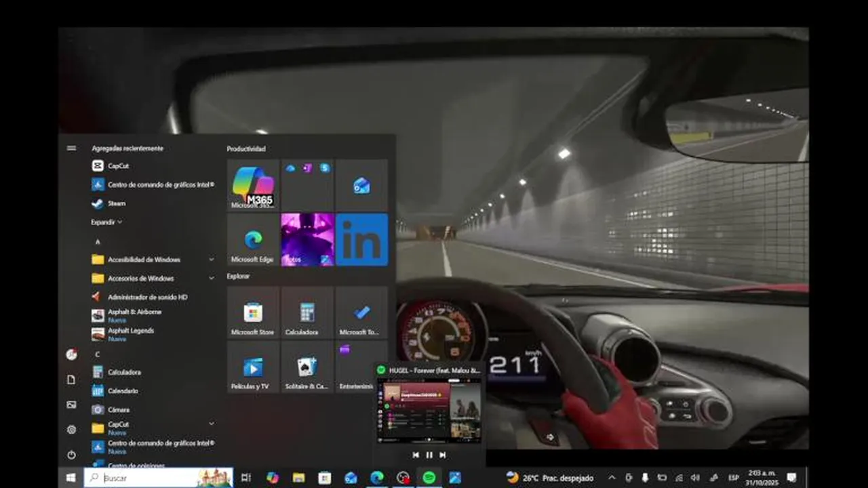Open the office apps group tile folder
The image size is (868, 488).
point(307,185)
